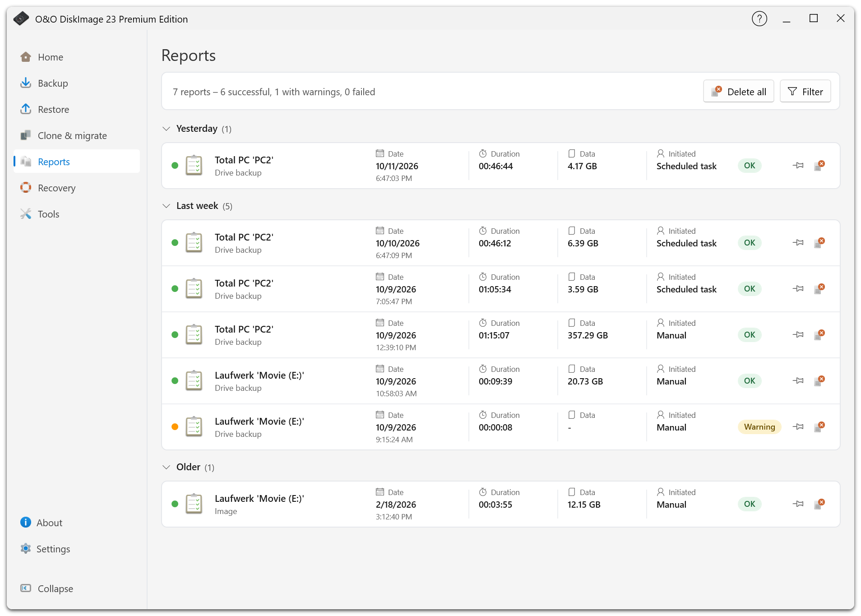Screen dimensions: 861x616
Task: Open the Recovery section
Action: pos(77,188)
